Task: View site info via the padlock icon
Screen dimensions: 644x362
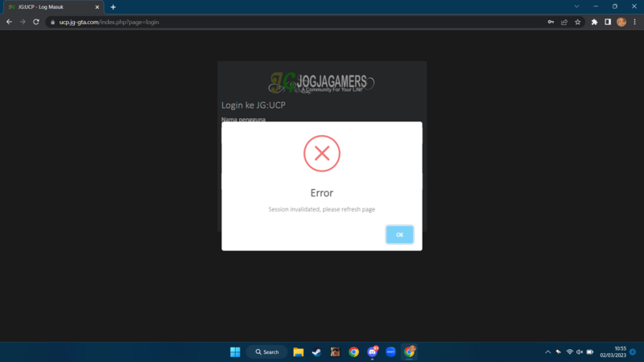Action: 52,23
